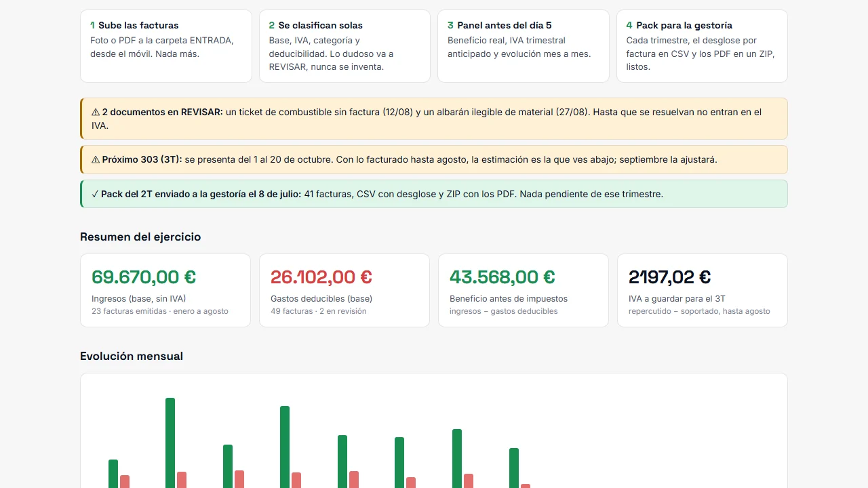This screenshot has width=868, height=488.
Task: Click the warning icon in the "Próximo 303 (3T)" alert
Action: 96,159
